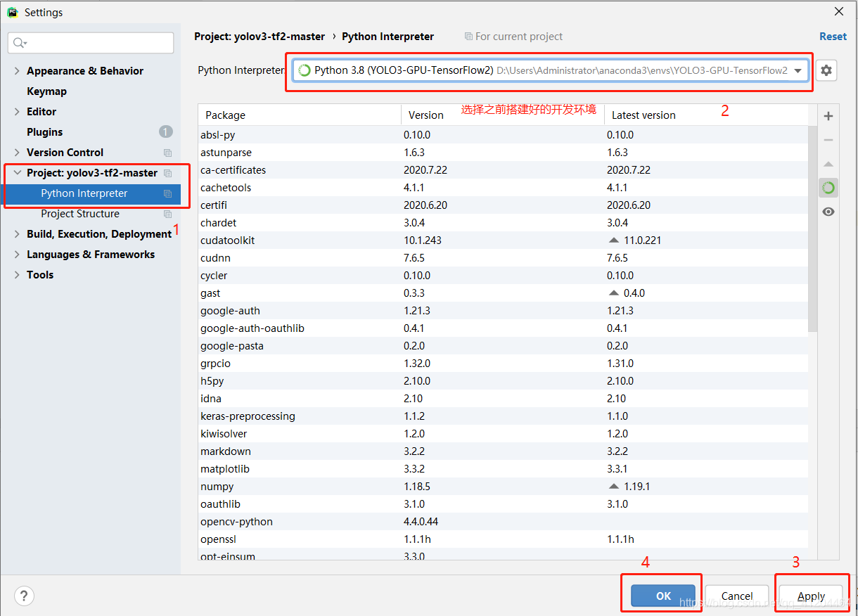Viewport: 858px width, 616px height.
Task: Expand Build, Execution, Deployment section
Action: [x=17, y=234]
